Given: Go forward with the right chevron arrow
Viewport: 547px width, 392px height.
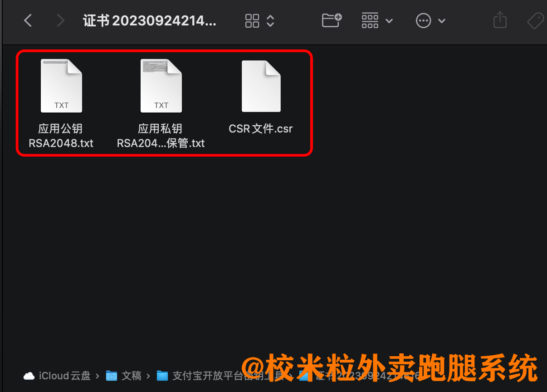Looking at the screenshot, I should click(60, 20).
